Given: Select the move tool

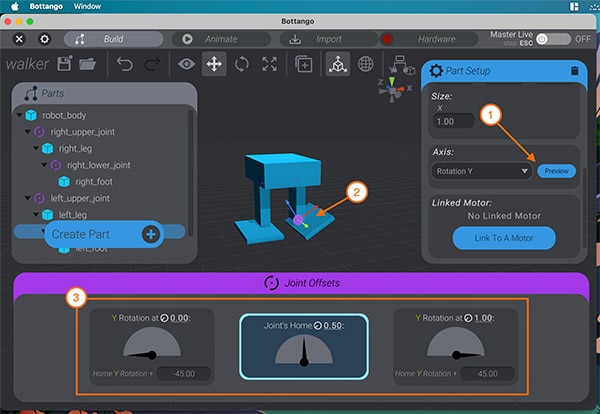Looking at the screenshot, I should tap(213, 64).
